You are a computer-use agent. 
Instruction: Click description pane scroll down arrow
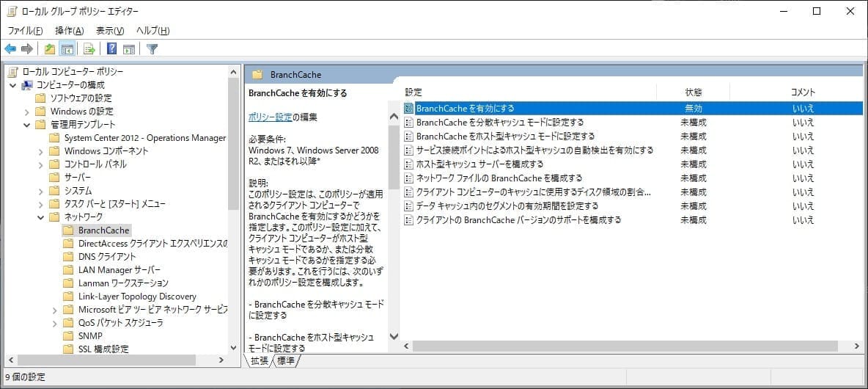(x=394, y=336)
